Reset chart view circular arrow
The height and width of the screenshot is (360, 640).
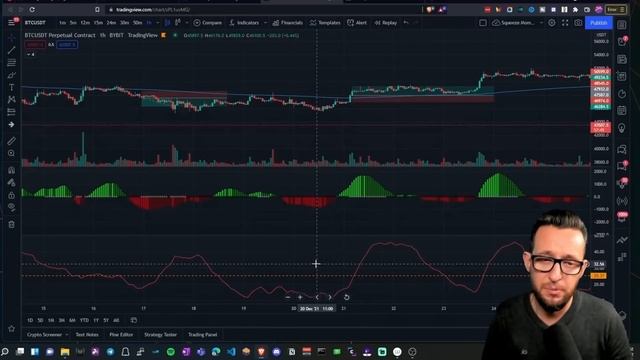click(346, 298)
